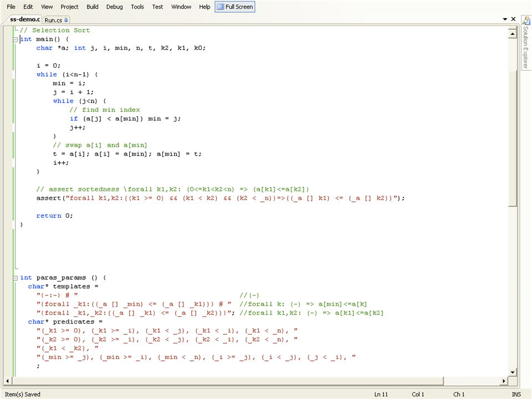Switch to the ss-demo.c tab
The image size is (532, 399).
25,20
